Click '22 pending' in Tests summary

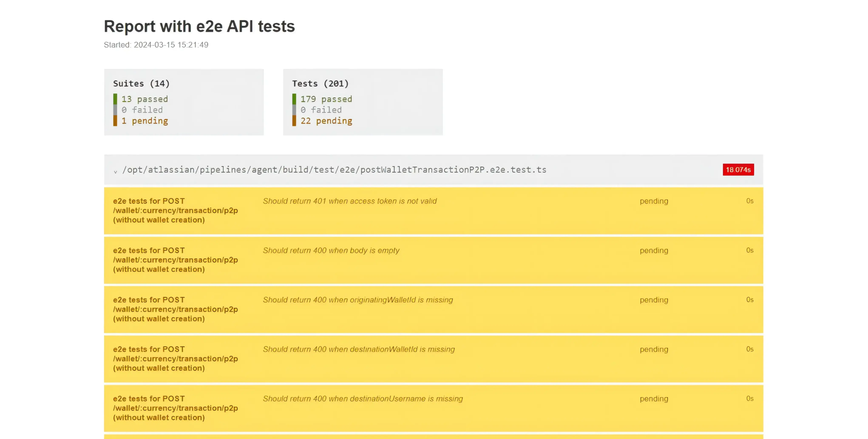click(x=326, y=121)
